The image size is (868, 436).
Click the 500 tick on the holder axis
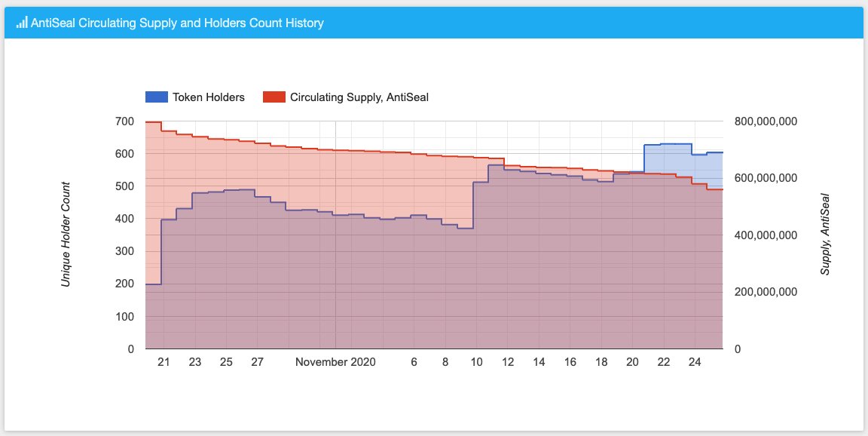(x=125, y=186)
